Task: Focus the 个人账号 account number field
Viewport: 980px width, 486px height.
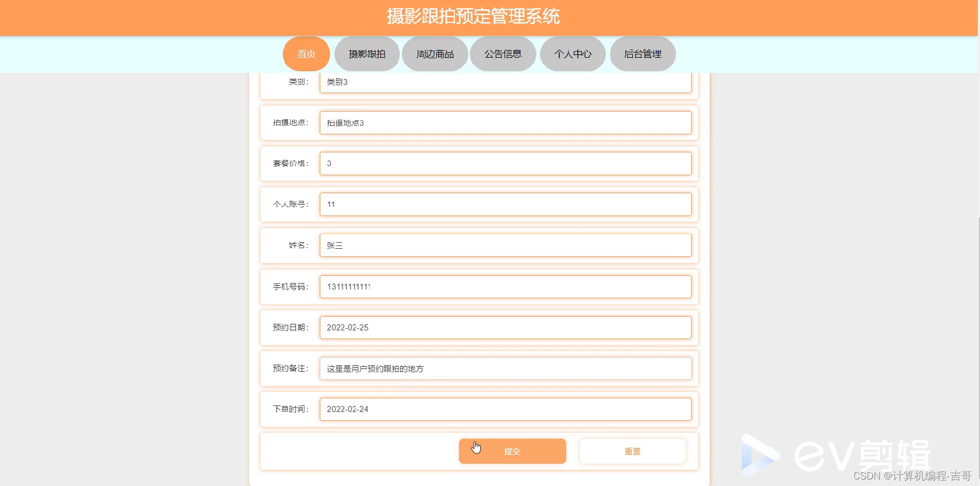Action: [505, 204]
